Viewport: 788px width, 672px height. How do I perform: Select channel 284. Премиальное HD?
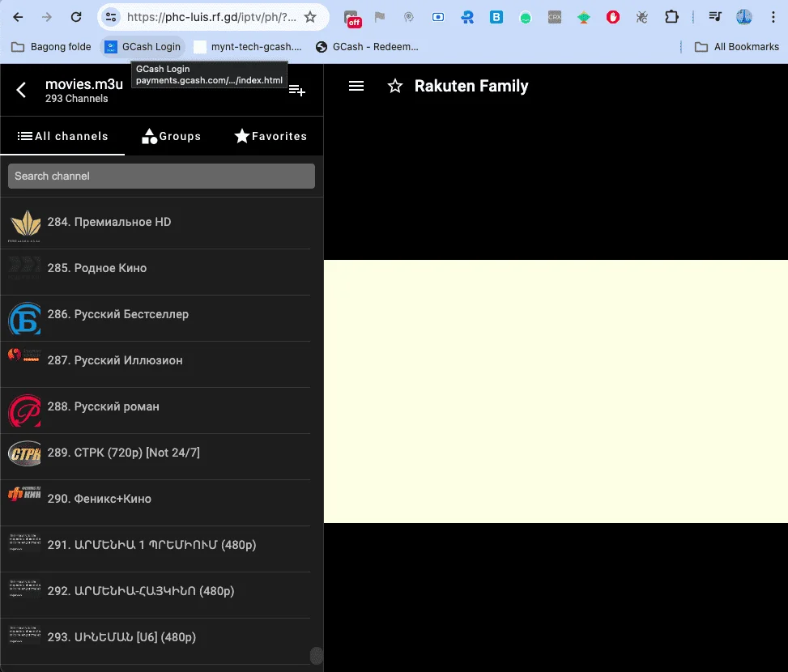[x=155, y=226]
